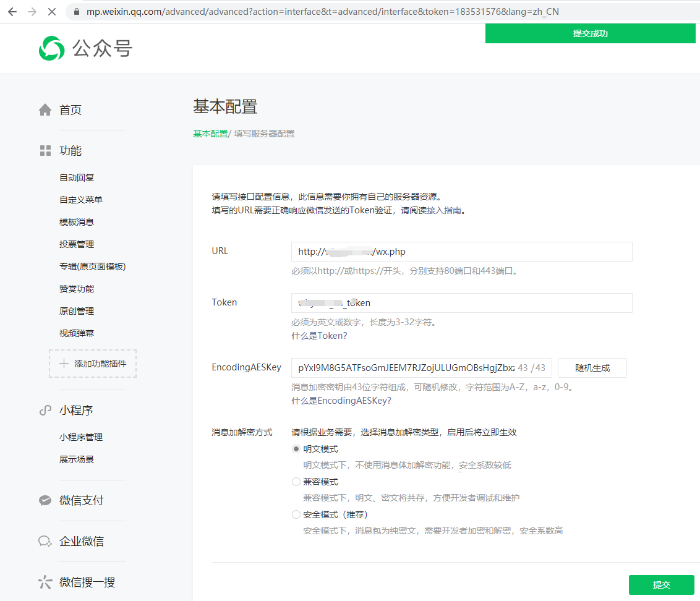Image resolution: width=700 pixels, height=601 pixels.
Task: Focus the URL input field
Action: pos(461,252)
